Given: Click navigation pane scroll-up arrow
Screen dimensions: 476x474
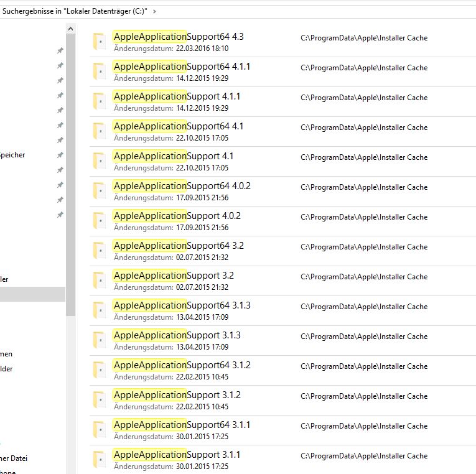Looking at the screenshot, I should [71, 29].
